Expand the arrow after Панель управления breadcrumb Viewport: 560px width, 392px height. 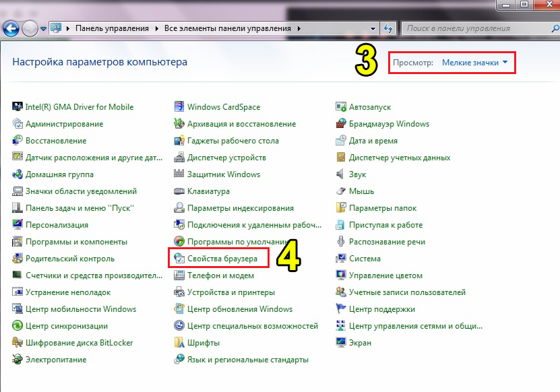157,28
